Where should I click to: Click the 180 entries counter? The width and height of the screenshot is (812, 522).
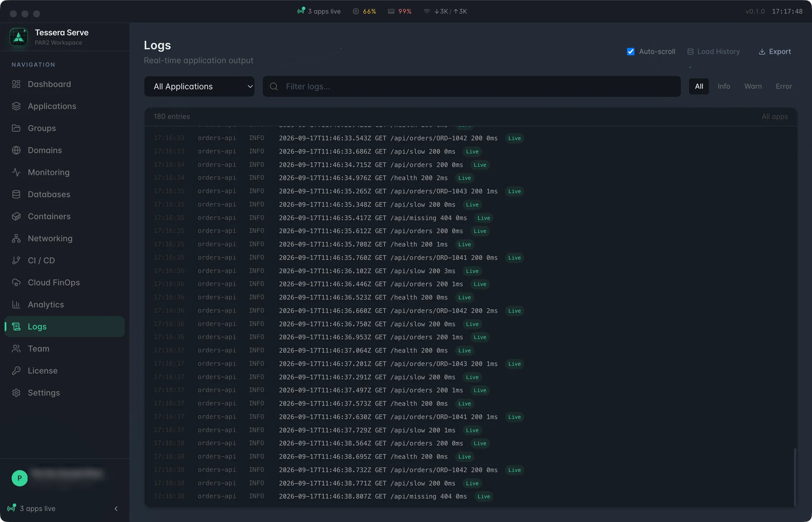(x=172, y=116)
